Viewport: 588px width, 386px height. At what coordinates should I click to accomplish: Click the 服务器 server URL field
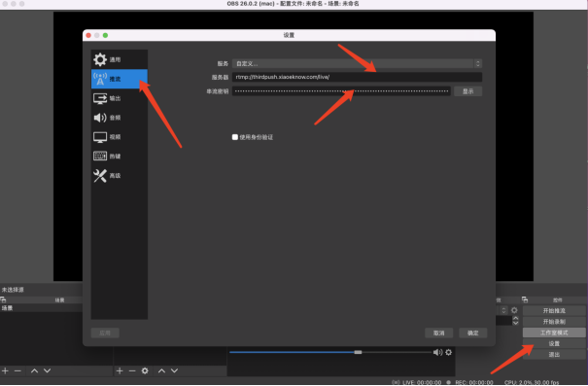[357, 77]
